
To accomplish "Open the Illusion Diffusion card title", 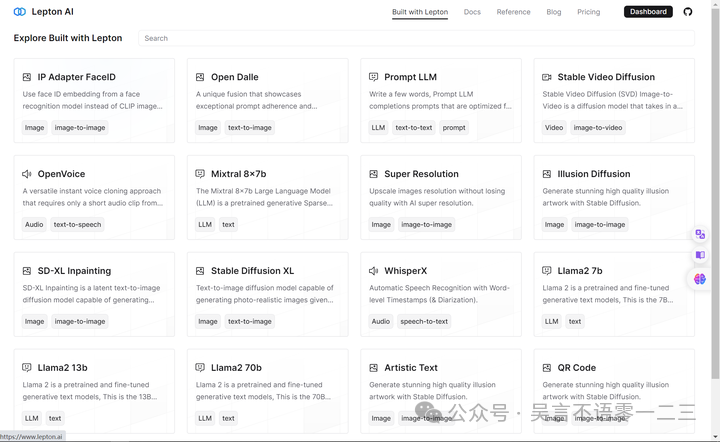I will click(x=594, y=174).
